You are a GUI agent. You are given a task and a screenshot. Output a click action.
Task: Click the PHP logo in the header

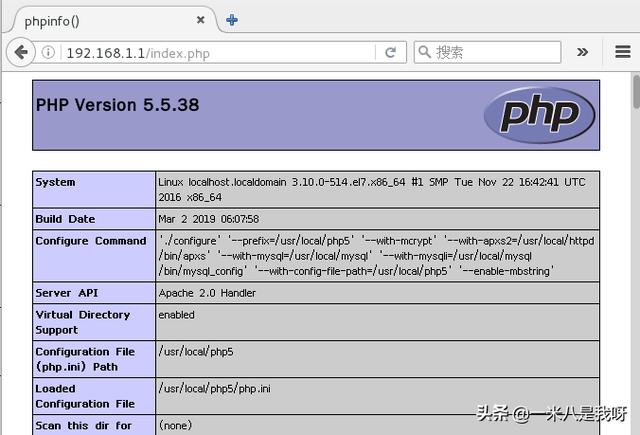pyautogui.click(x=539, y=115)
